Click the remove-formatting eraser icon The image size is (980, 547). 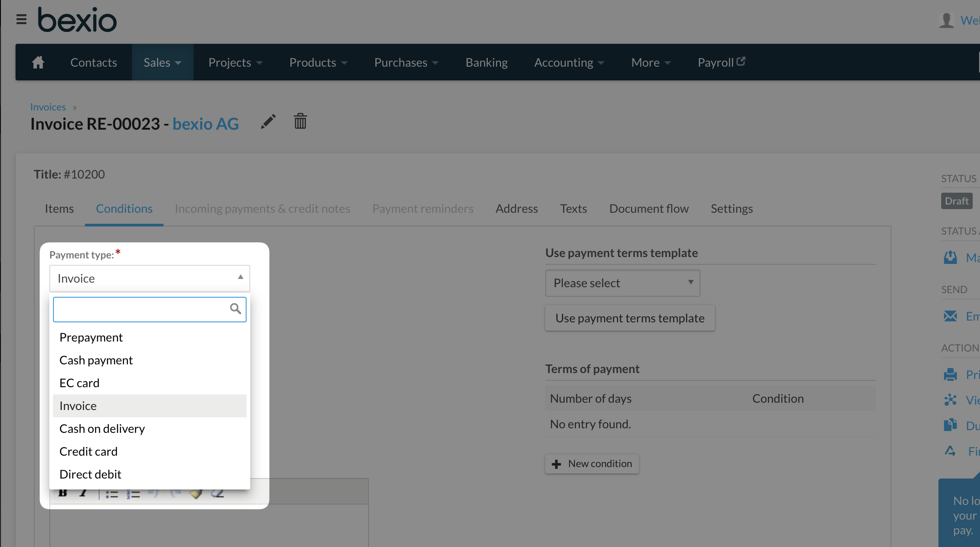point(218,493)
